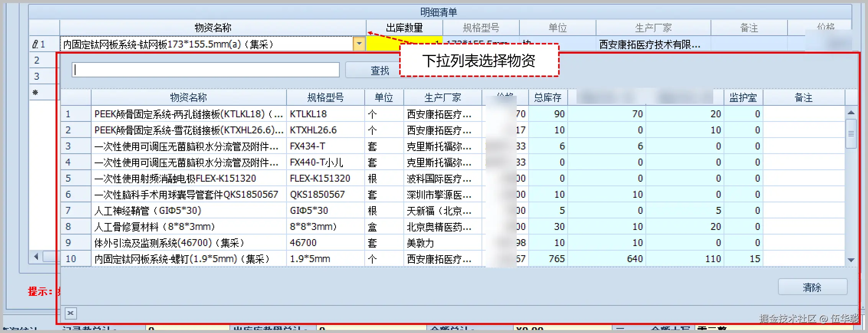The height and width of the screenshot is (333, 868).
Task: Sort by 物资名称 column header in dropdown list
Action: tap(188, 97)
